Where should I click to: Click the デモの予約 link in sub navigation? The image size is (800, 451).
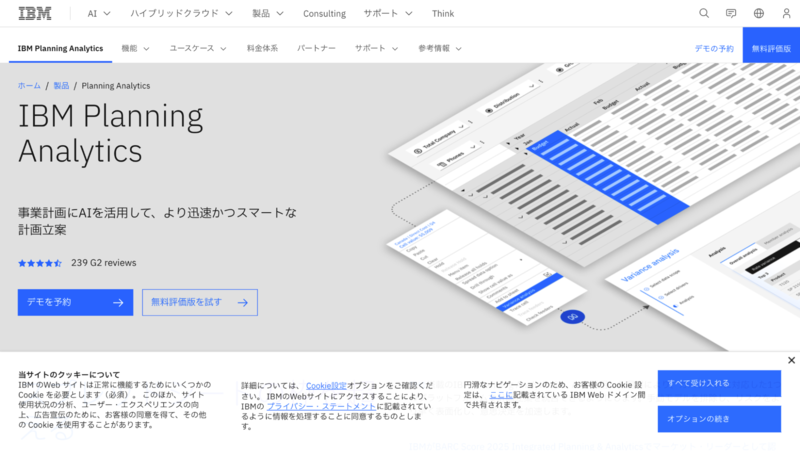pyautogui.click(x=714, y=49)
